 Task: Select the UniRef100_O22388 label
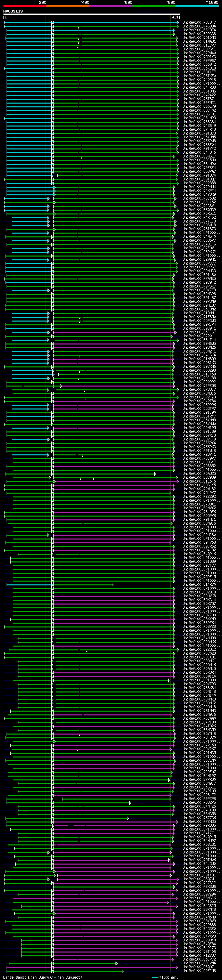coord(199,183)
